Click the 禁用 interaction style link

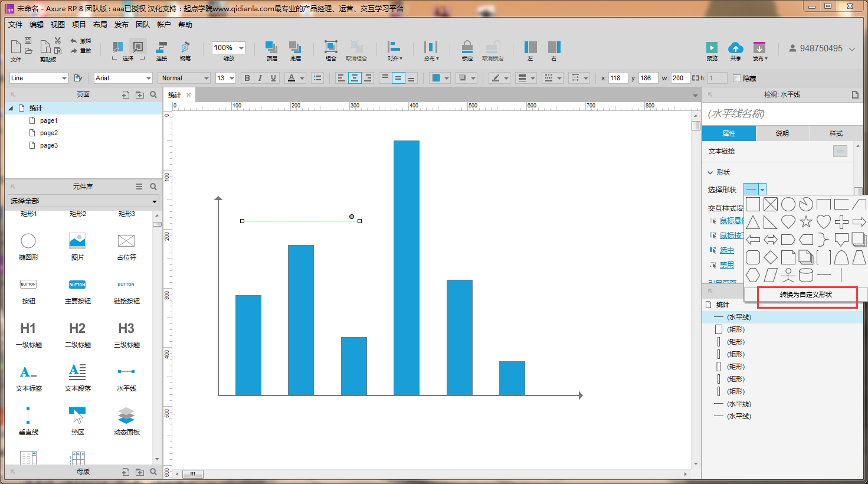[x=727, y=265]
